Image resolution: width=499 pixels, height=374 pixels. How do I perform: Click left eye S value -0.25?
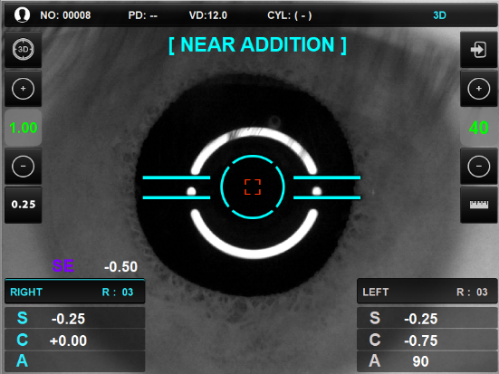(421, 319)
